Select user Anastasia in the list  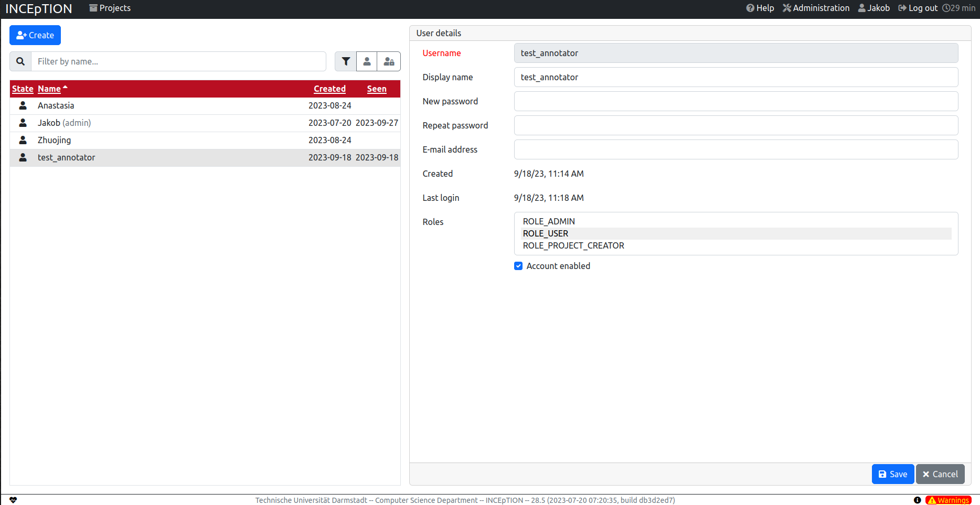point(205,105)
